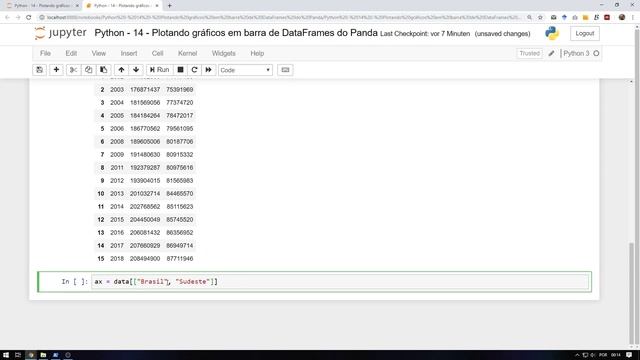Save and checkpoint the notebook
This screenshot has width=640, height=360.
click(40, 70)
